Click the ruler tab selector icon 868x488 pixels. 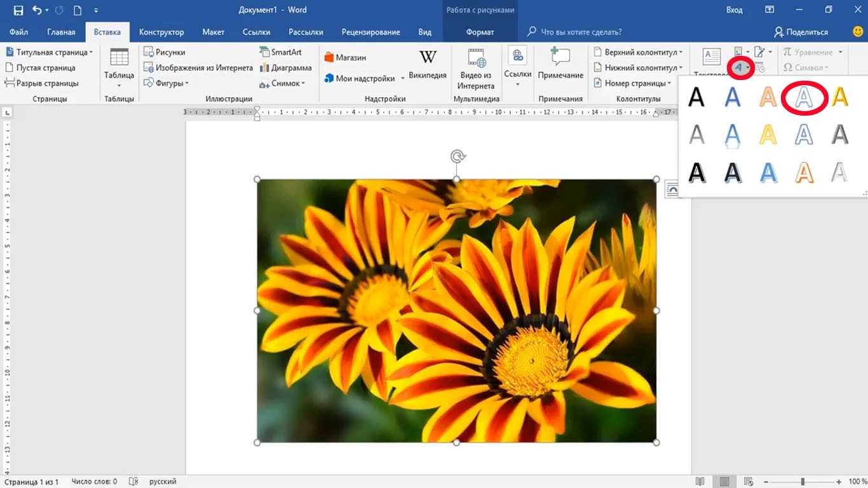tap(8, 112)
